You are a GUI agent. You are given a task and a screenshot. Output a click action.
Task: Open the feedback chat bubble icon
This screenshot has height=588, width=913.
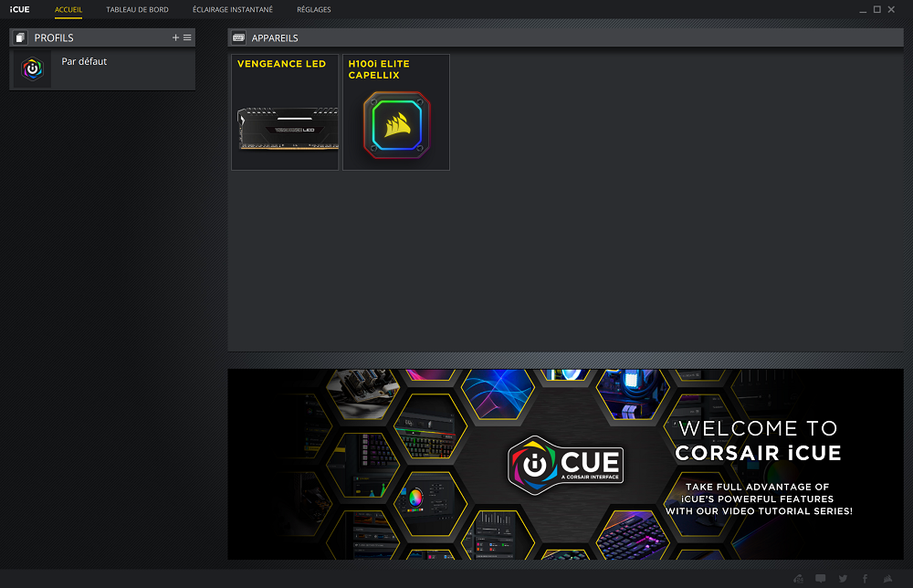(x=821, y=579)
